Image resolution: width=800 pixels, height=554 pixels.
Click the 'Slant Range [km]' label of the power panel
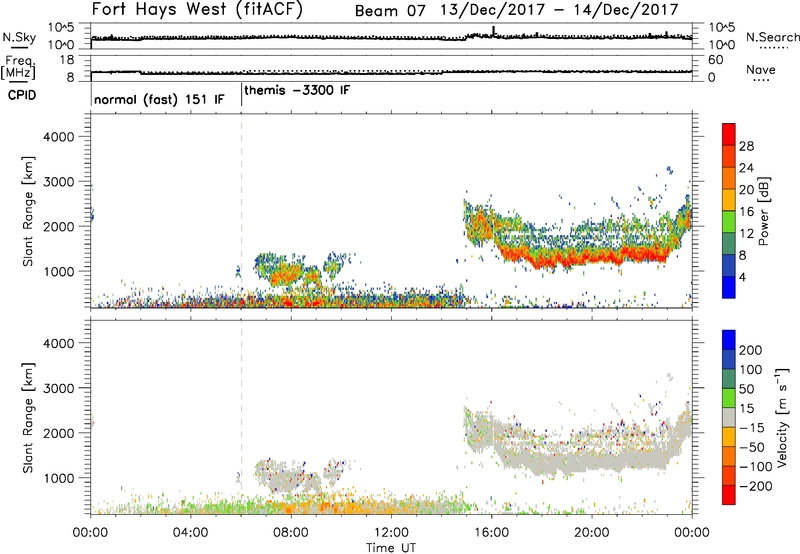(x=28, y=211)
